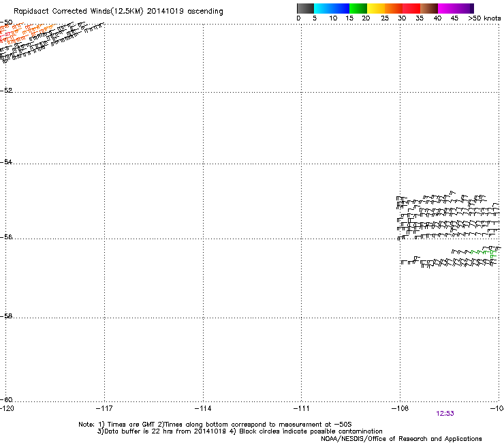
Task: Click longitude label '-117'
Action: point(104,408)
